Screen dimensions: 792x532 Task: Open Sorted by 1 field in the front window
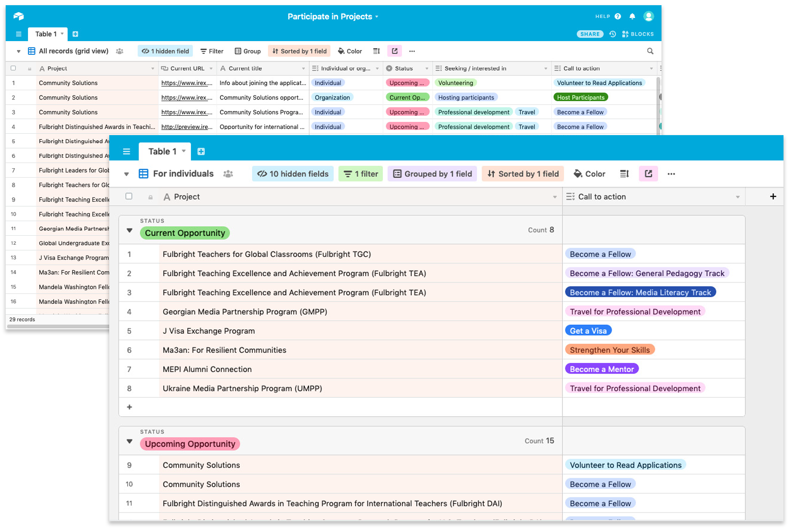(x=523, y=174)
